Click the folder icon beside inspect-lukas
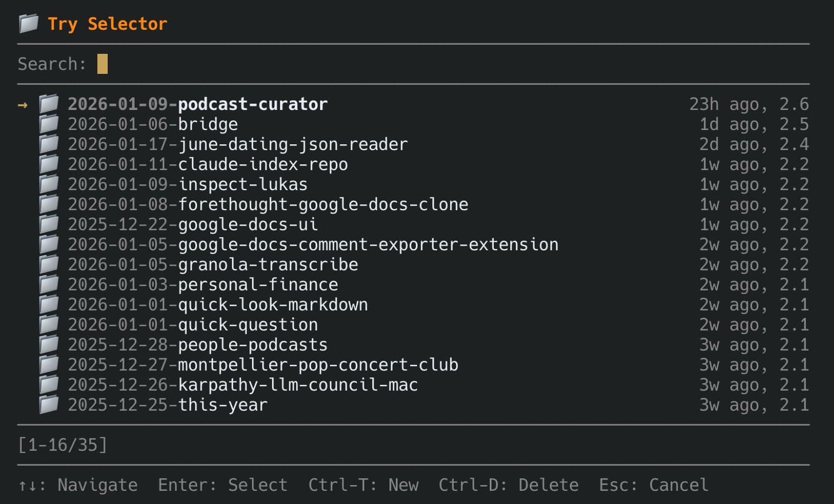This screenshot has height=504, width=834. tap(49, 184)
